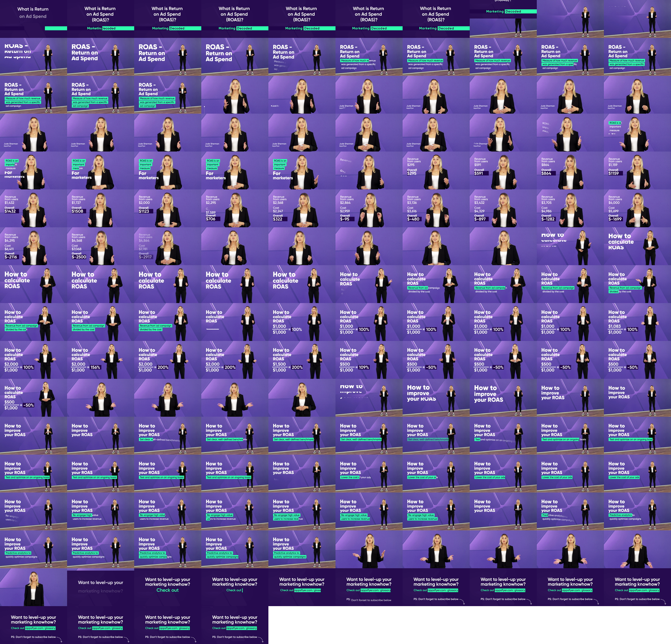Pick the frame with Overall $864

(x=570, y=170)
